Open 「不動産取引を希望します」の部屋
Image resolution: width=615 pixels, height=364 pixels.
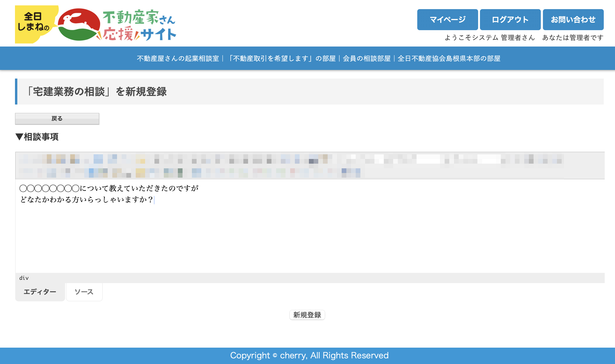point(281,58)
